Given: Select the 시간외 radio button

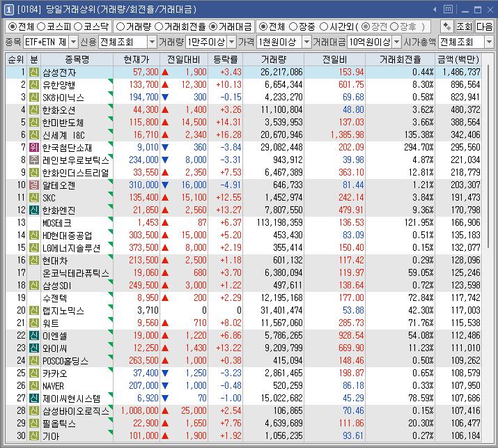Looking at the screenshot, I should coord(323,26).
